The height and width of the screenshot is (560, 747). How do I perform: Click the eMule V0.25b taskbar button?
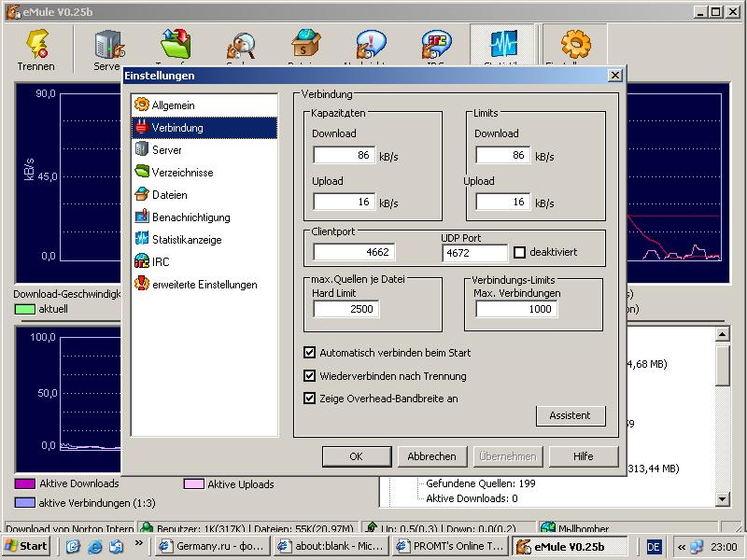point(570,546)
